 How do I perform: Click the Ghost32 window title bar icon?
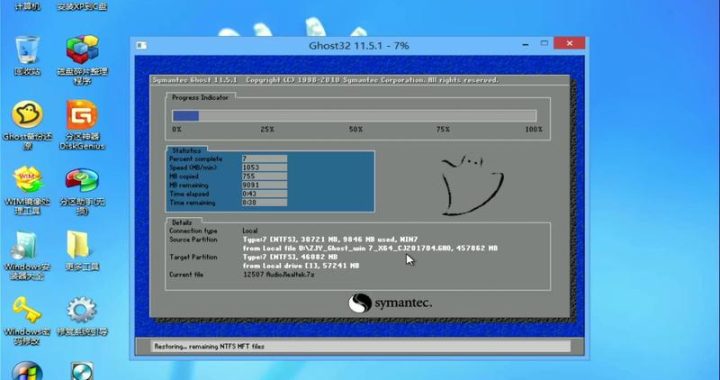pos(141,45)
